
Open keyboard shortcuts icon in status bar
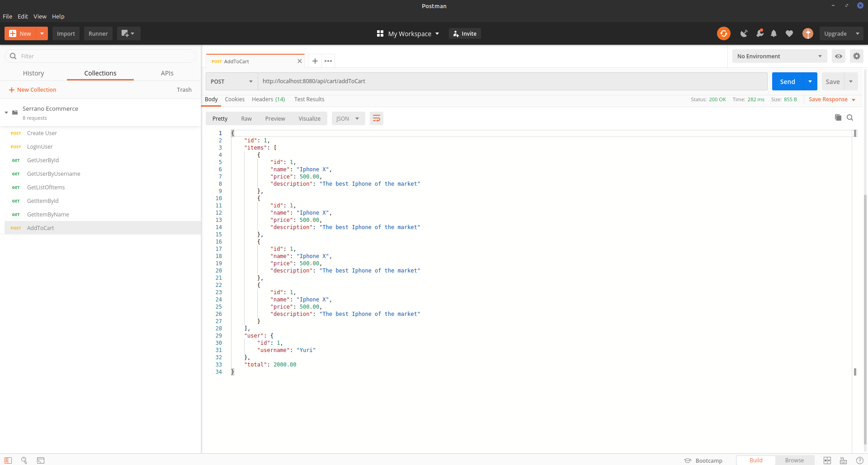[x=843, y=460]
